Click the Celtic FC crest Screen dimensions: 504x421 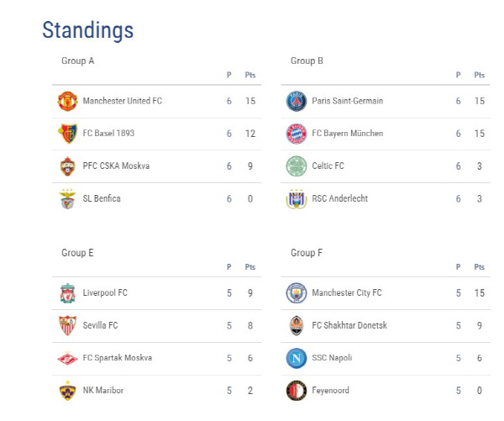pos(297,166)
